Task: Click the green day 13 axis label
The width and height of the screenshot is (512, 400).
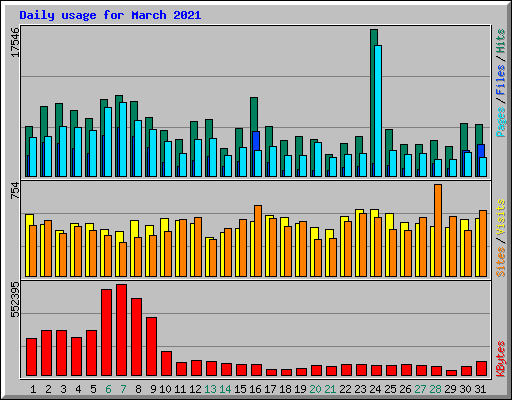Action: [210, 389]
